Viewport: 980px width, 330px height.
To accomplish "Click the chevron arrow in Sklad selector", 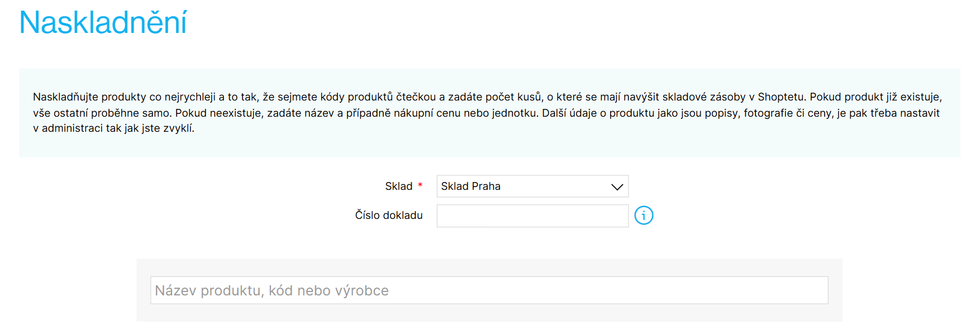I will pyautogui.click(x=617, y=187).
